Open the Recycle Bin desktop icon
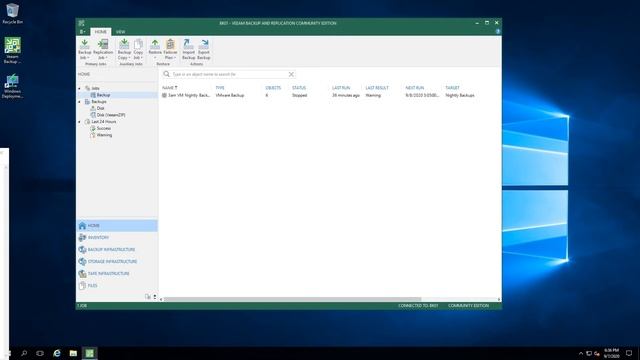The width and height of the screenshot is (640, 360). 12,13
